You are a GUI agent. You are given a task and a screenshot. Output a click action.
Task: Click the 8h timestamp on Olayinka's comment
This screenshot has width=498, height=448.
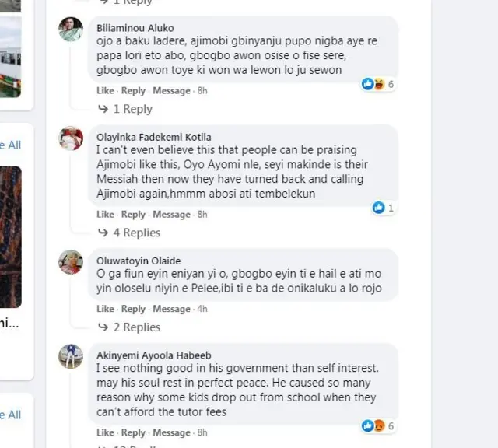[x=202, y=215]
